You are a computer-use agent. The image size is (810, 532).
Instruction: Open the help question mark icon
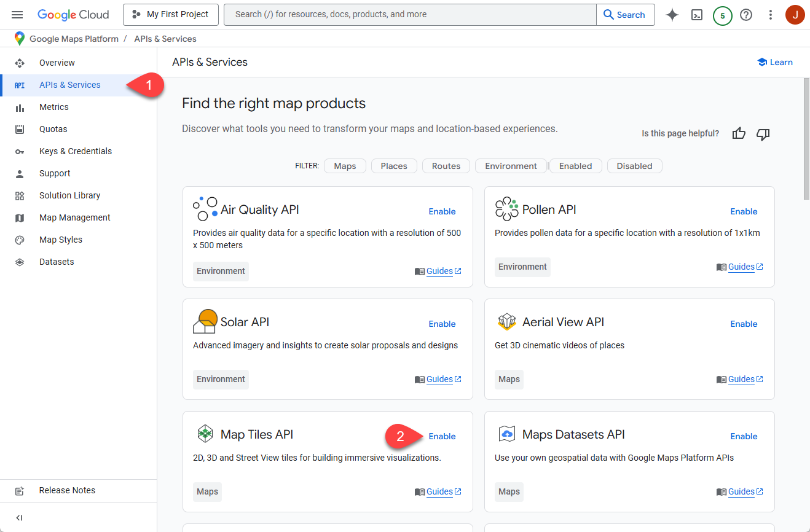click(x=746, y=15)
